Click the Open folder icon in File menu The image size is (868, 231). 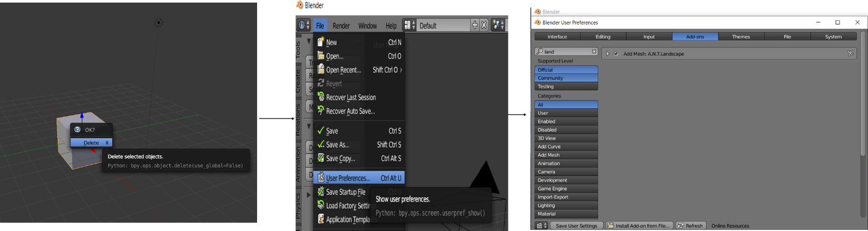[x=321, y=55]
